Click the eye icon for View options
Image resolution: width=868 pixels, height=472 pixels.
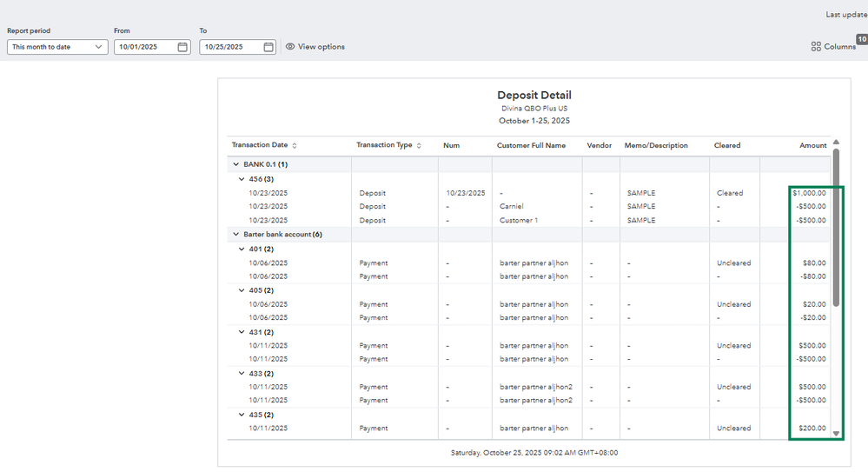(x=290, y=47)
